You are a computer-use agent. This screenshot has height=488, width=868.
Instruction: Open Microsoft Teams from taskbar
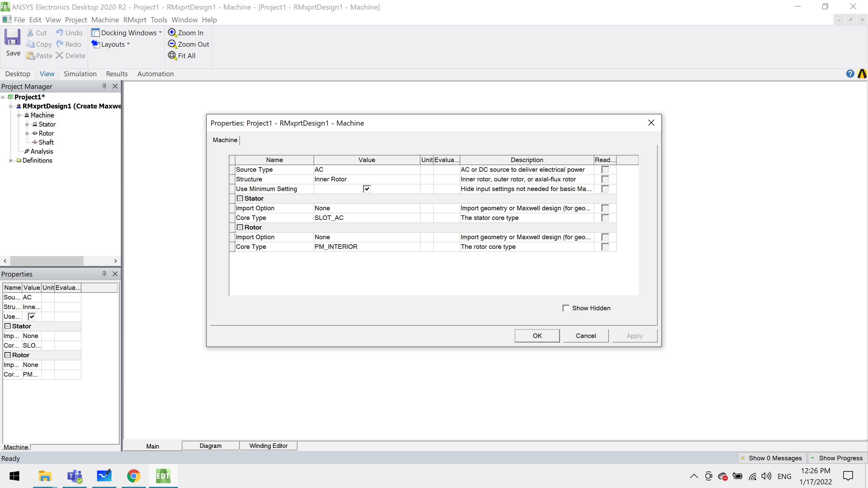(74, 476)
